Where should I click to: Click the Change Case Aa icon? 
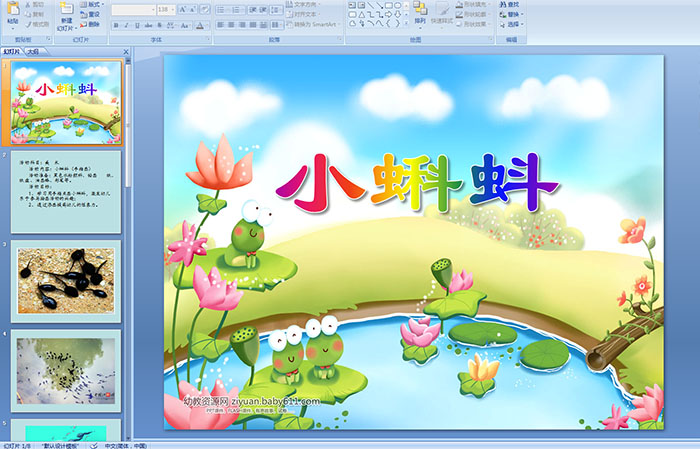coord(184,25)
